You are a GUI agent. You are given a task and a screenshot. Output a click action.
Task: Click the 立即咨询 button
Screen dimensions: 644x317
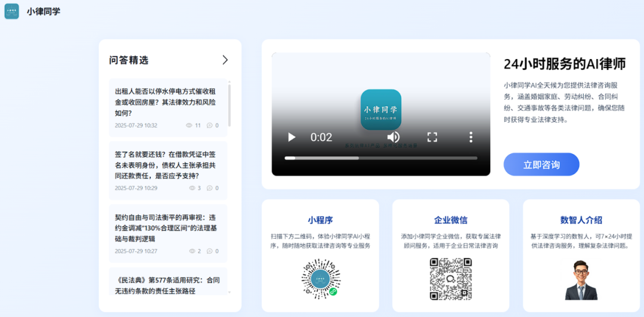541,165
